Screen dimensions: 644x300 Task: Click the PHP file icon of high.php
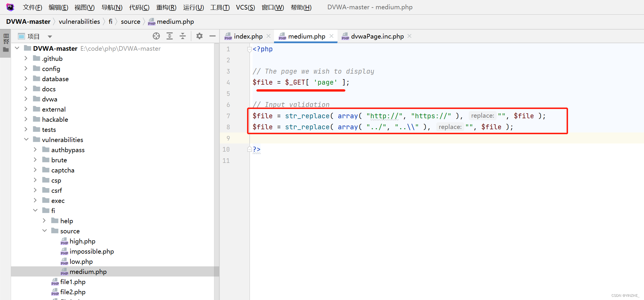point(64,241)
